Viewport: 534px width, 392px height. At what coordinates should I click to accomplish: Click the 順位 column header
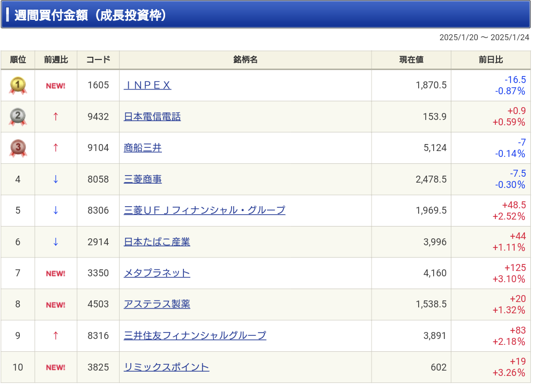point(18,60)
